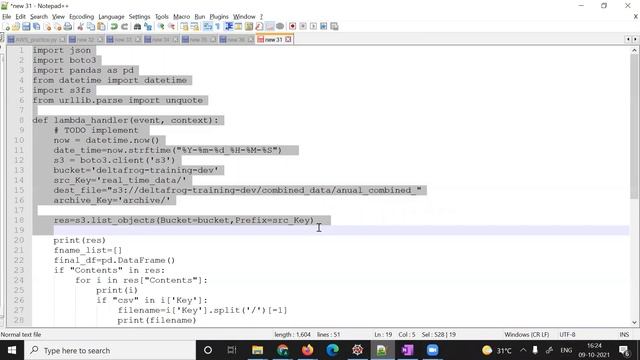Toggle synchronized horizontal scrolling

pyautogui.click(x=195, y=27)
